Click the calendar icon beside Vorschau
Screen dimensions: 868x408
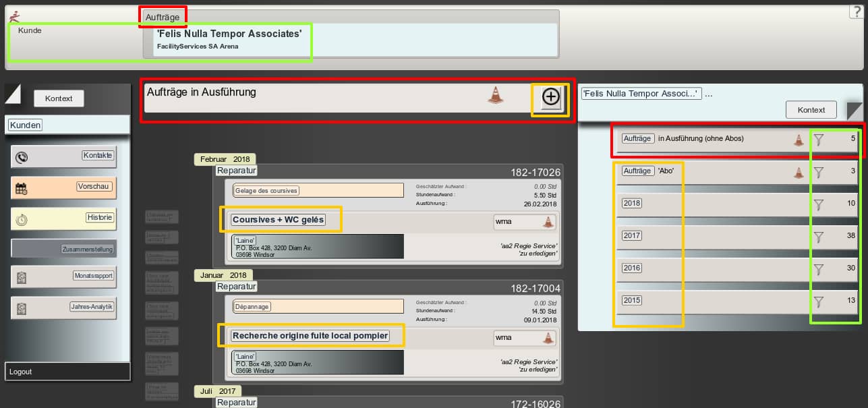pos(22,189)
